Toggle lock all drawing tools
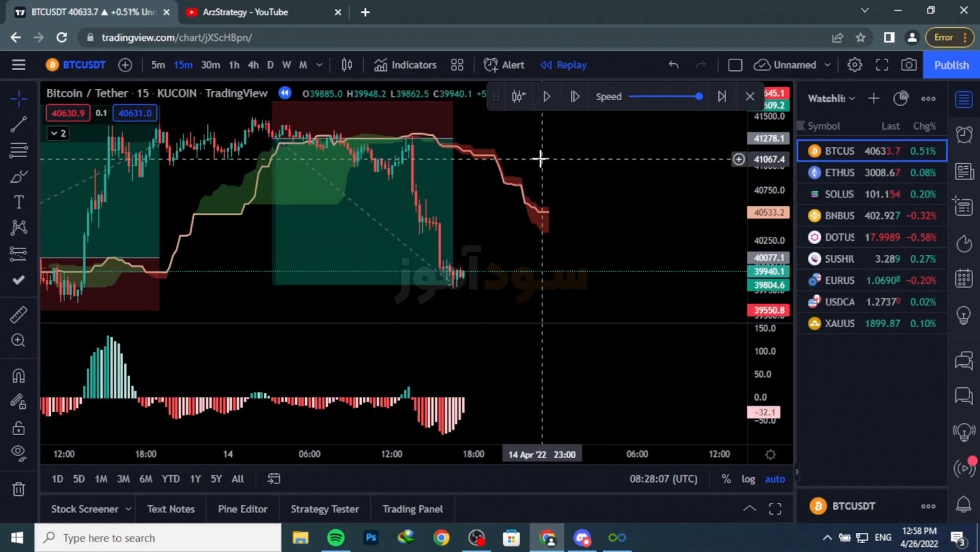Screen dimensions: 980x552 (x=19, y=427)
